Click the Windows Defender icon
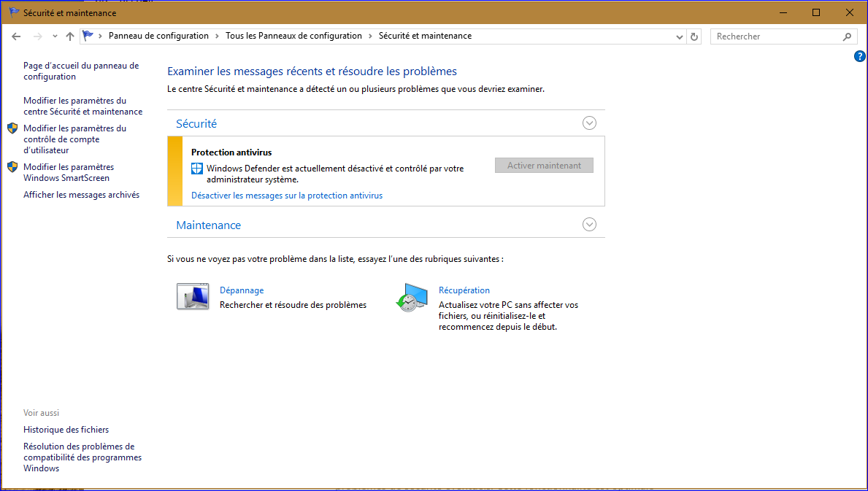Screen dimensions: 868x491 pos(197,169)
